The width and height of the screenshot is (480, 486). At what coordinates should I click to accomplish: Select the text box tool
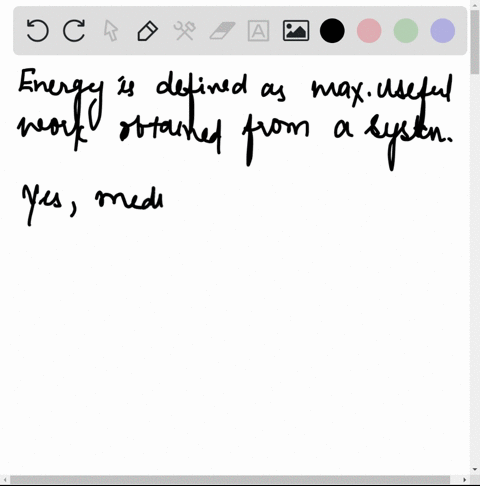pos(258,31)
